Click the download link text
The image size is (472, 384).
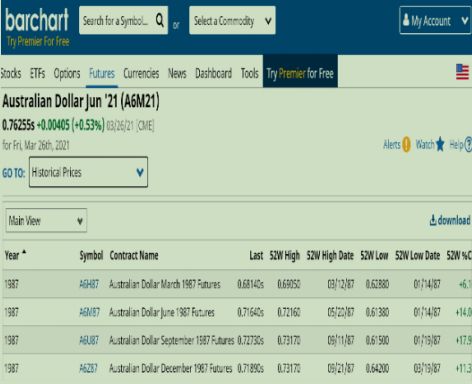pos(454,220)
